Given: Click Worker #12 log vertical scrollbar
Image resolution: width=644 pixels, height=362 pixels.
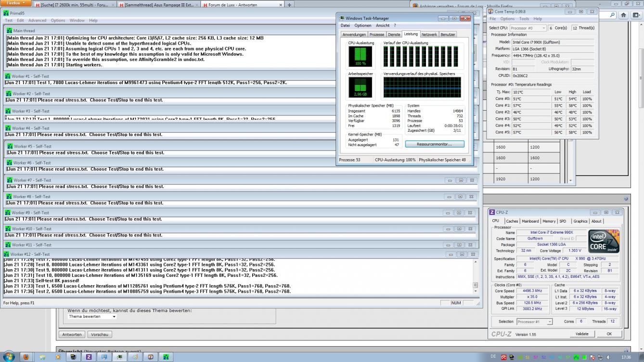Looking at the screenshot, I should tap(476, 276).
